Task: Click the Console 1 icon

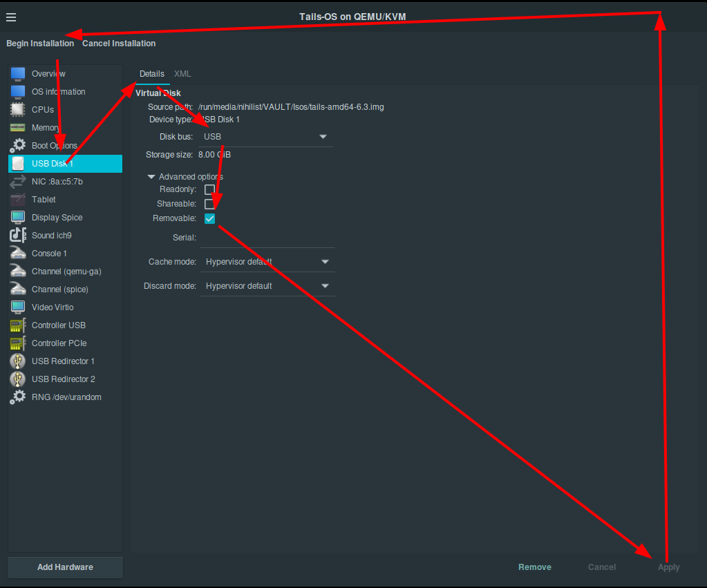Action: coord(18,254)
